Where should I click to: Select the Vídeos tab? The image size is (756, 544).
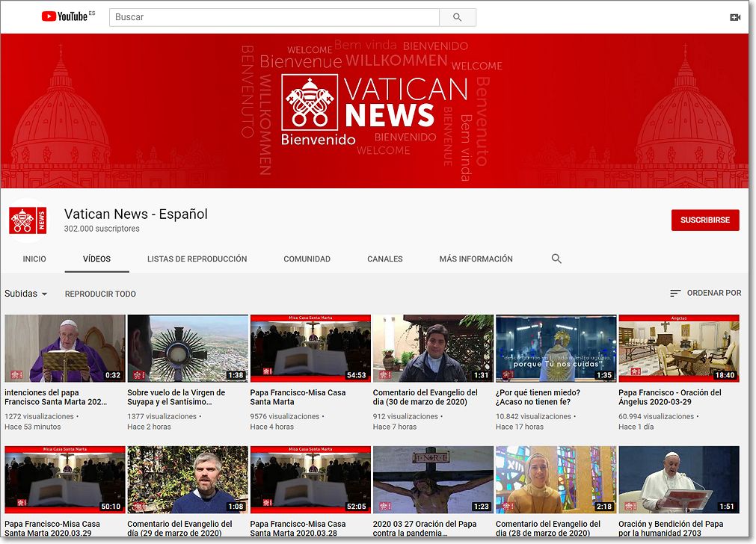97,259
